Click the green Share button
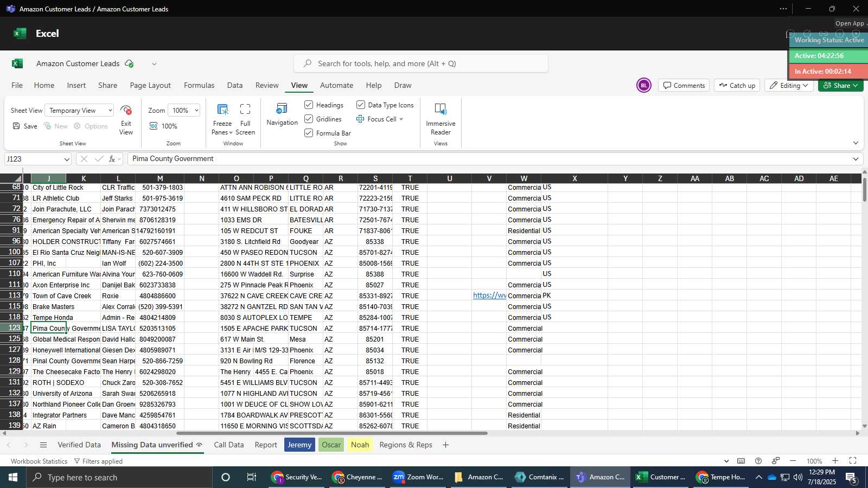The image size is (868, 488). pyautogui.click(x=840, y=85)
